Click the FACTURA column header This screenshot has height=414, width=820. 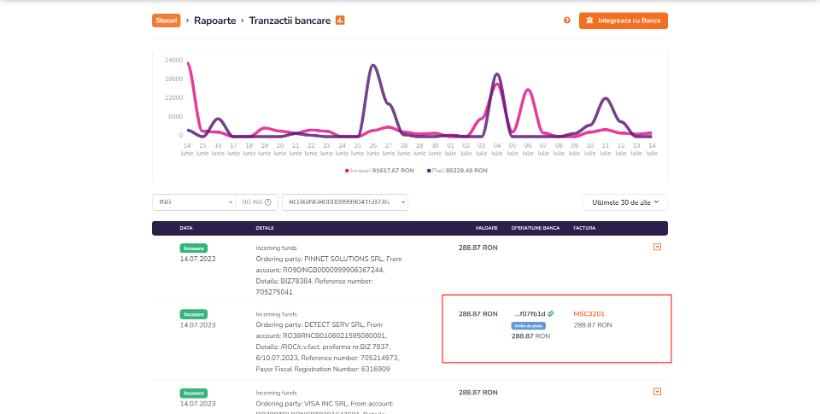584,228
